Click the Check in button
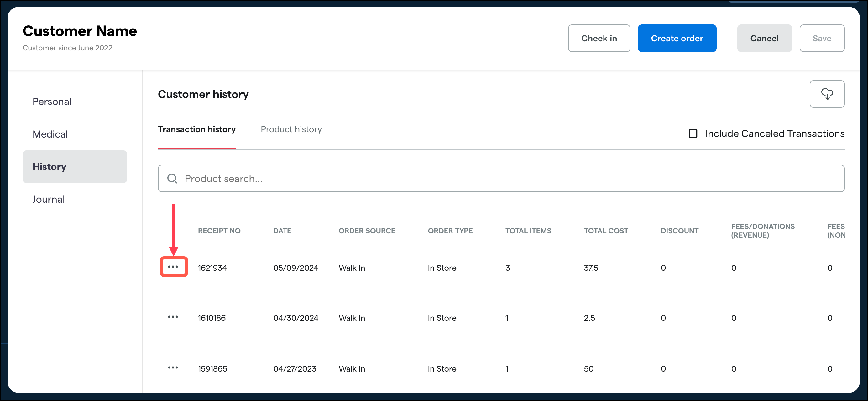This screenshot has height=401, width=868. click(599, 38)
